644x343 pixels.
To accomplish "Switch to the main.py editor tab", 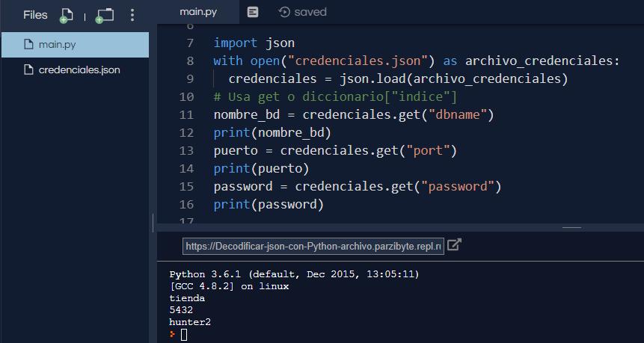I will (x=197, y=12).
